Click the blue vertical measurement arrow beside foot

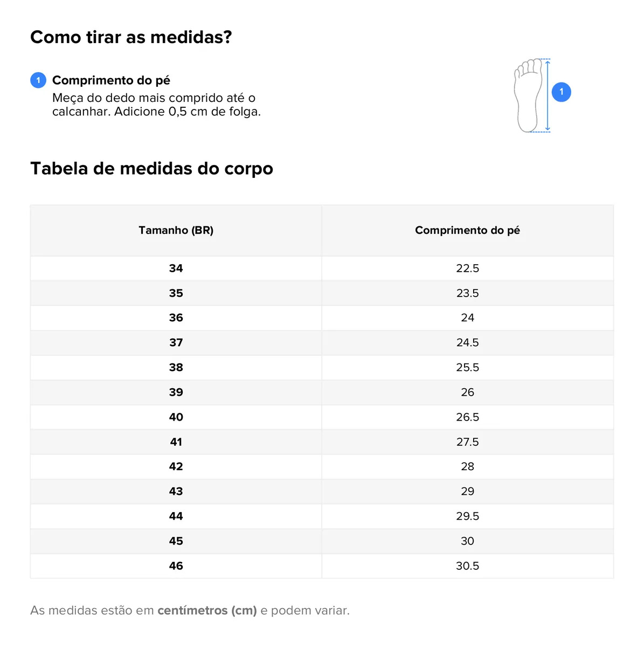point(548,95)
